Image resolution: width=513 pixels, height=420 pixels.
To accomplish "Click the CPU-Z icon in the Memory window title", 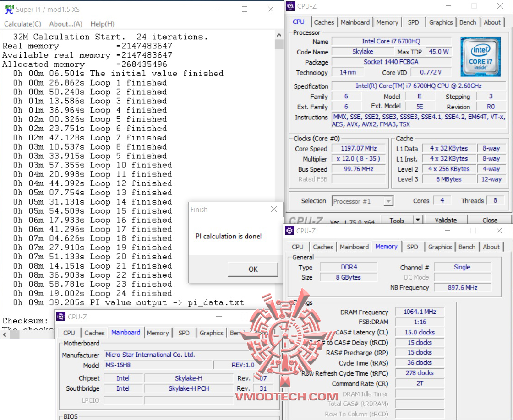I will tap(289, 231).
